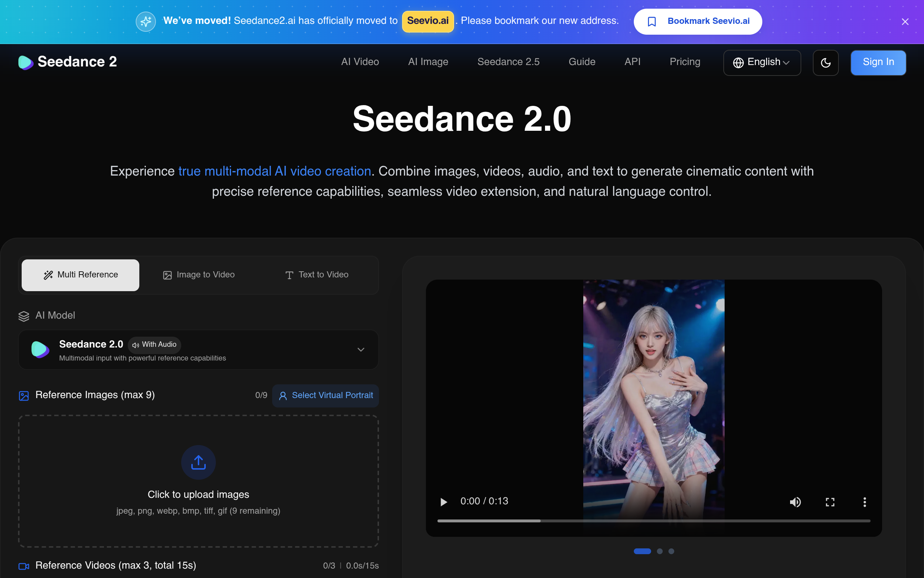Image resolution: width=924 pixels, height=578 pixels.
Task: Click the Seedance 2 logo icon
Action: click(26, 62)
